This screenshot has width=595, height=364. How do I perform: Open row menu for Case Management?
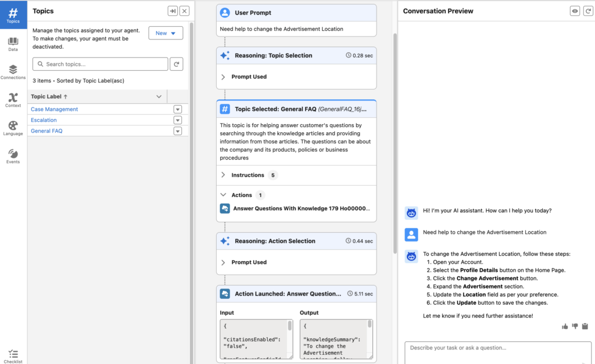[178, 109]
